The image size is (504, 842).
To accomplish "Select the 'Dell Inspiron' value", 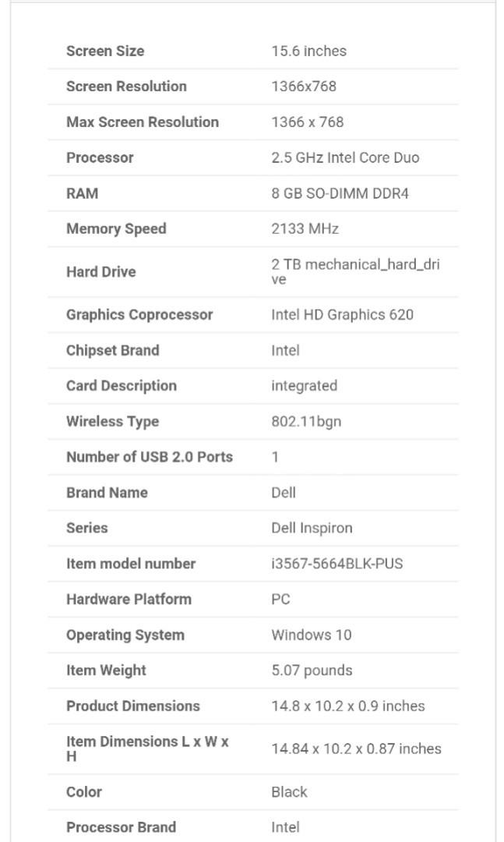I will coord(312,528).
